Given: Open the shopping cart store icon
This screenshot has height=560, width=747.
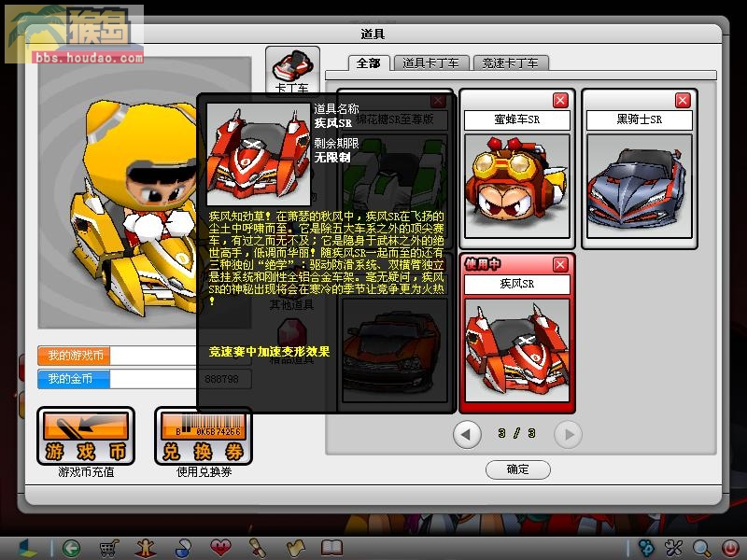Looking at the screenshot, I should [109, 548].
